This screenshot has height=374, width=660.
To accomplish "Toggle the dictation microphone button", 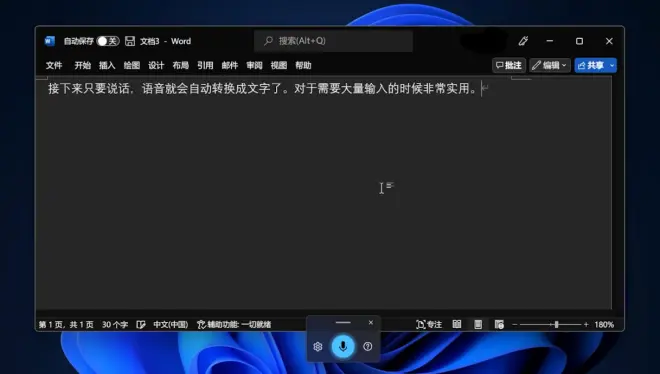I will coord(343,346).
